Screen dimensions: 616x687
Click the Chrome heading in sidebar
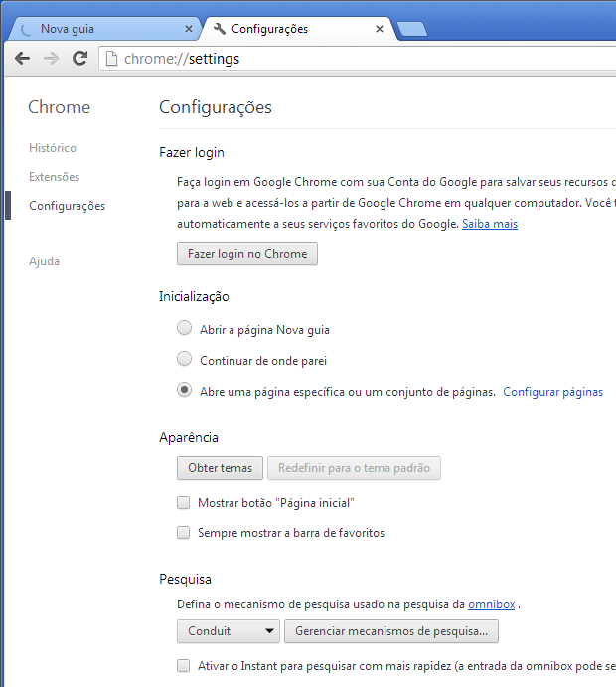point(59,107)
